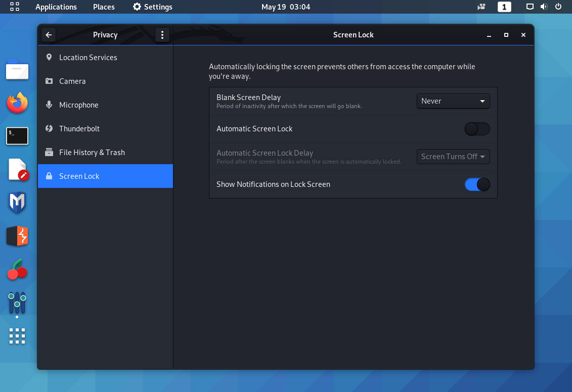572x392 pixels.
Task: Open the text editor from the dock
Action: tap(17, 170)
